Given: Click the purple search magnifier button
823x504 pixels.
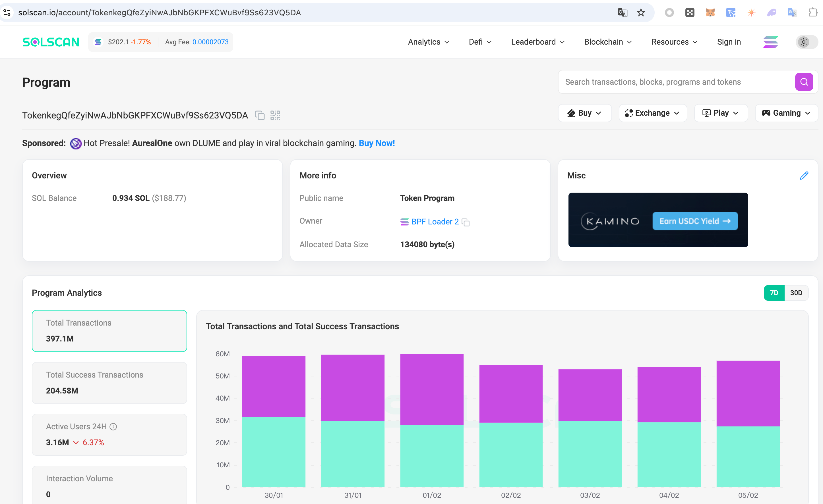Looking at the screenshot, I should 804,82.
